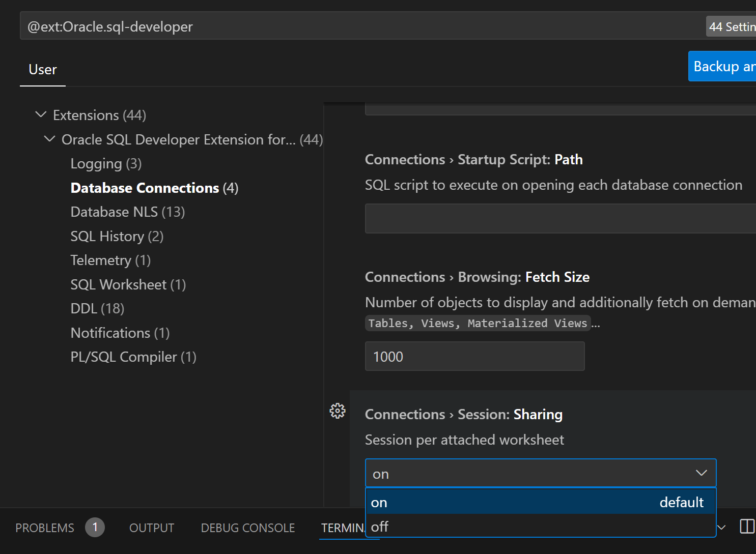The image size is (756, 554).
Task: Switch to the User settings tab
Action: click(x=43, y=70)
